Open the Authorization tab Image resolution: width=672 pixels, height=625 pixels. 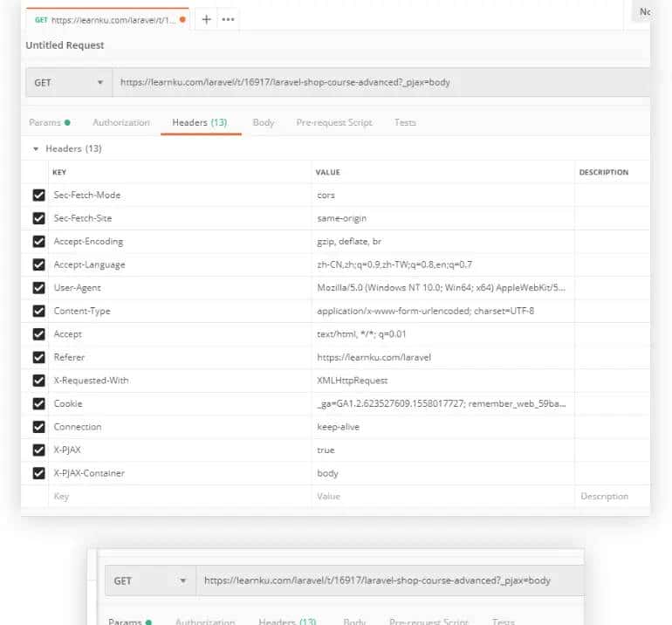[x=121, y=123]
